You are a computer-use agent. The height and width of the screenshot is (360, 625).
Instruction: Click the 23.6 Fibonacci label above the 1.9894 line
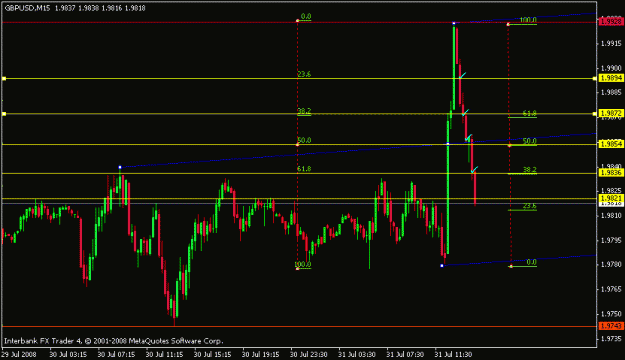coord(304,74)
